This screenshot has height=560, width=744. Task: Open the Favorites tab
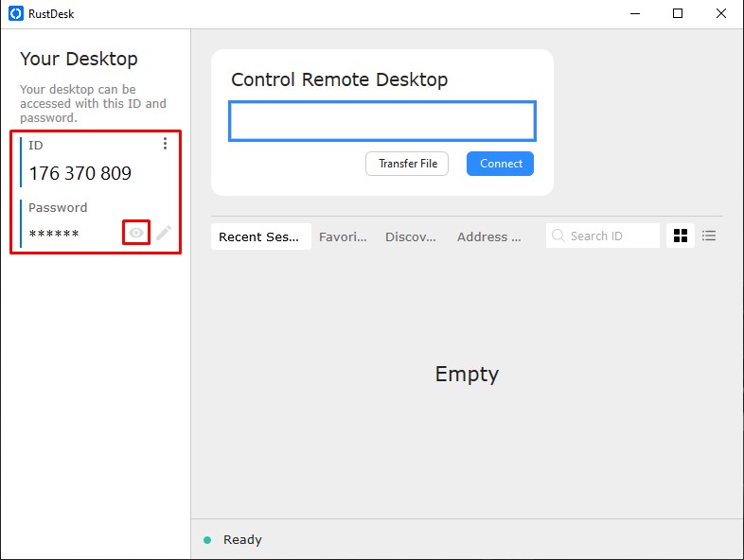(x=343, y=236)
